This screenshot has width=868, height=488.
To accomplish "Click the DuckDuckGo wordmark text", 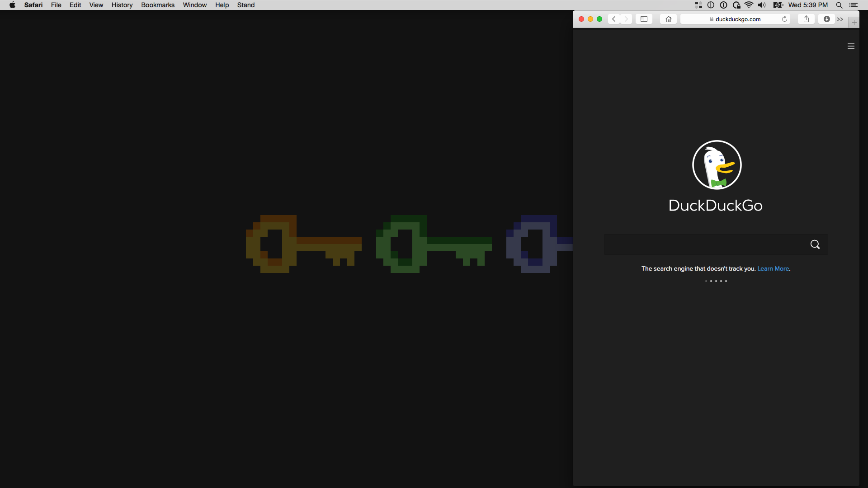I will 716,206.
